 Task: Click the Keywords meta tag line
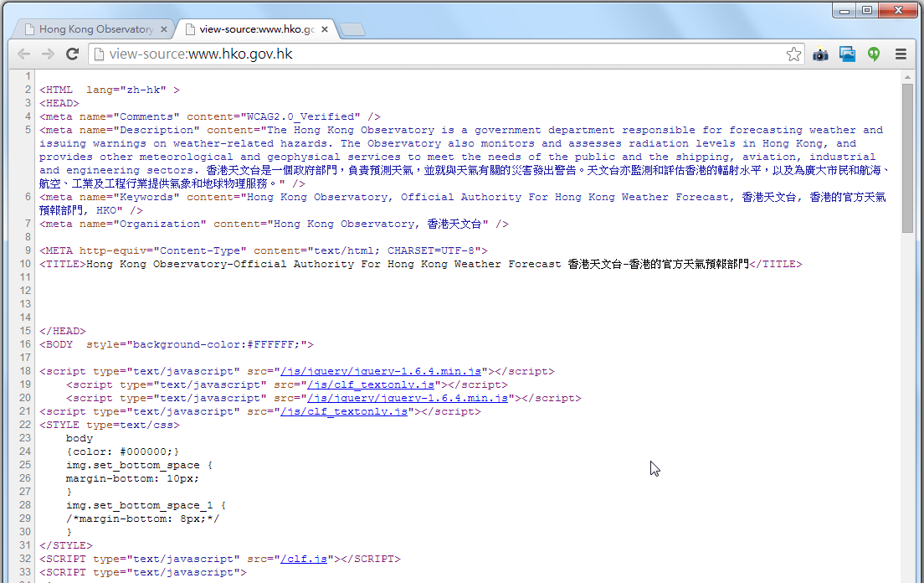[x=463, y=204]
